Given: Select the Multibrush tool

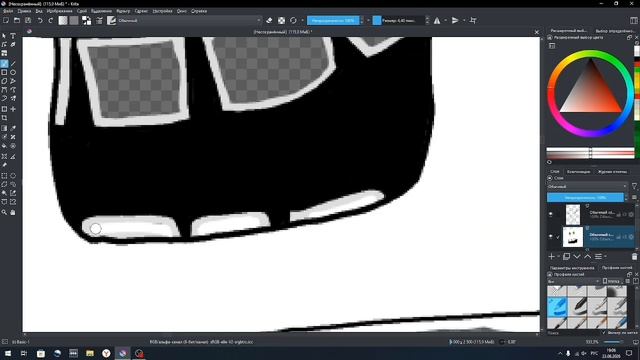Looking at the screenshot, I should coord(13,98).
